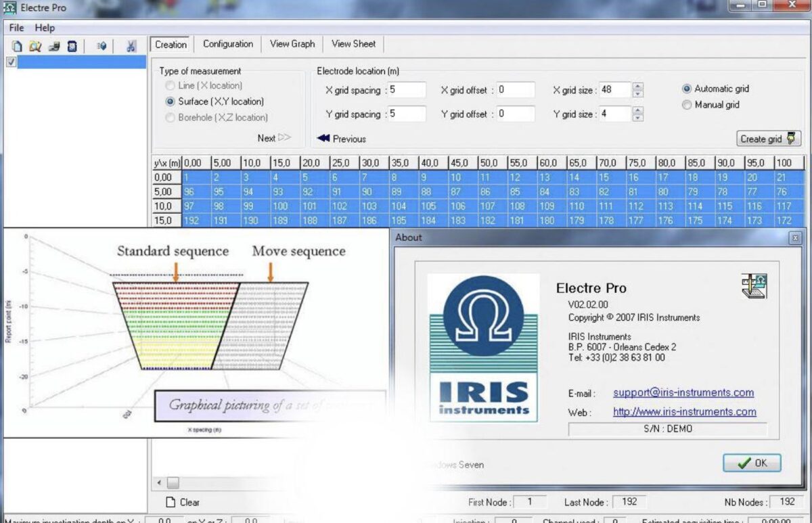The width and height of the screenshot is (812, 523).
Task: Decrease Y grid size with down arrow
Action: [x=637, y=118]
